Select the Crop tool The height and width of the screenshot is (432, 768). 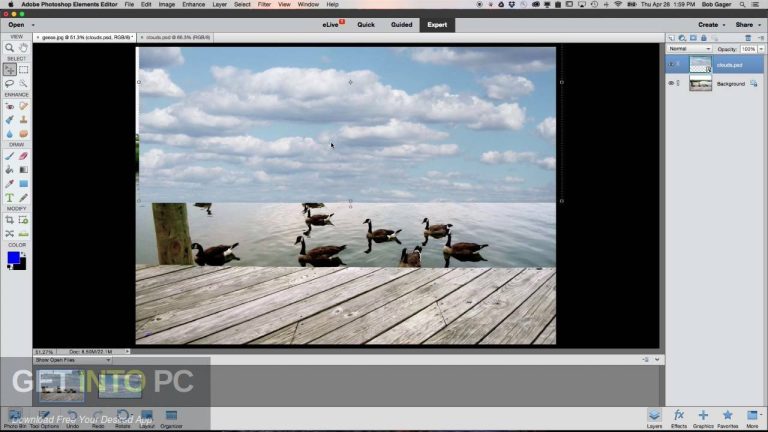point(9,220)
